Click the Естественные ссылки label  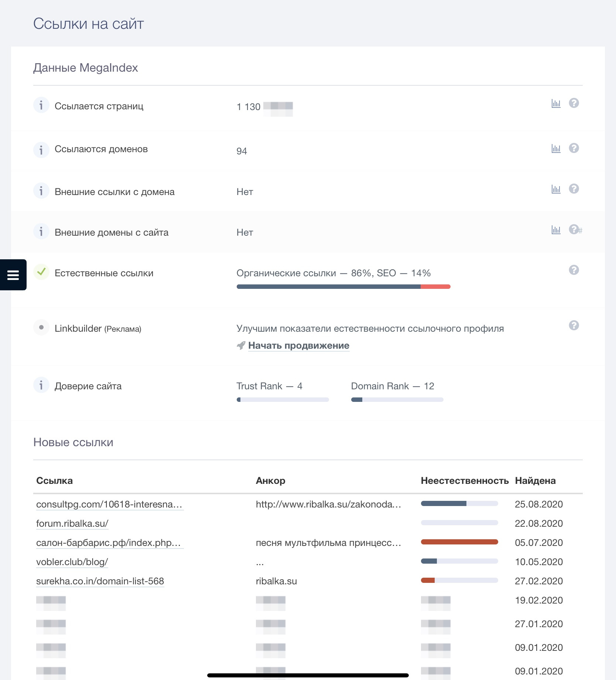click(104, 273)
